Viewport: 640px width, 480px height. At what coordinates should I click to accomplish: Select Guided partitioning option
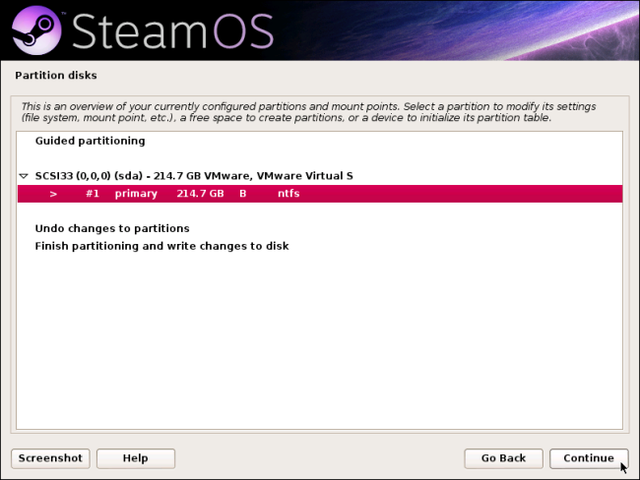[90, 141]
